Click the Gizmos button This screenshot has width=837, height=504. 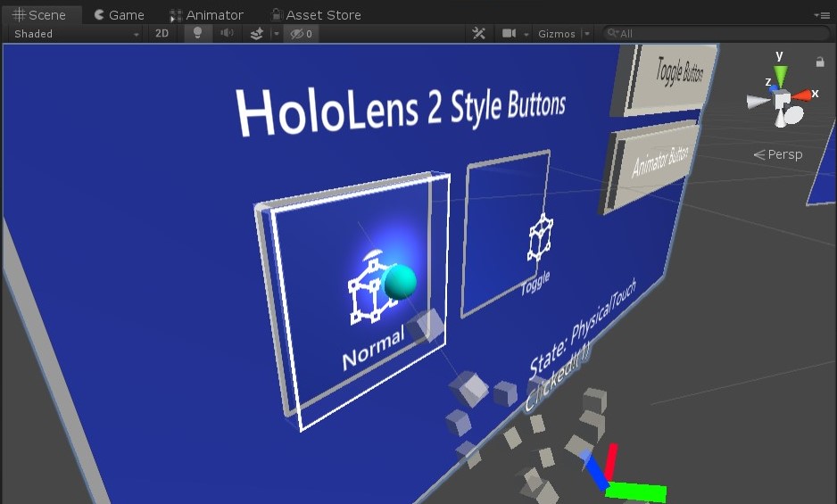coord(557,34)
